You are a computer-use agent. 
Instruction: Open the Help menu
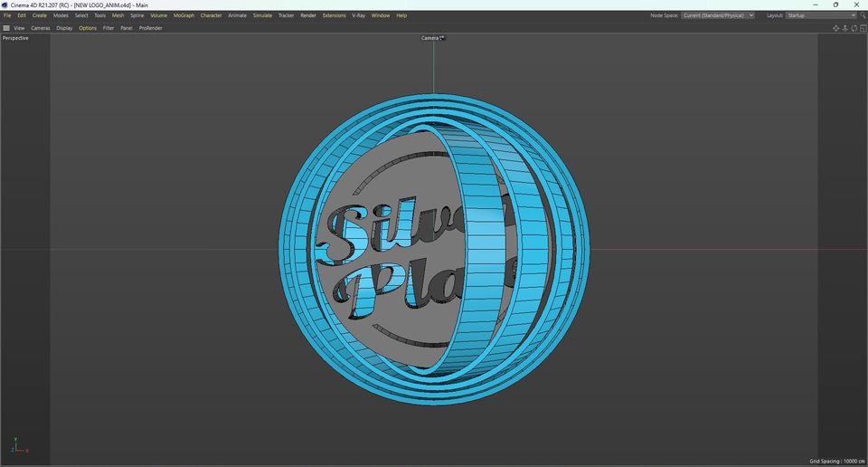tap(401, 15)
